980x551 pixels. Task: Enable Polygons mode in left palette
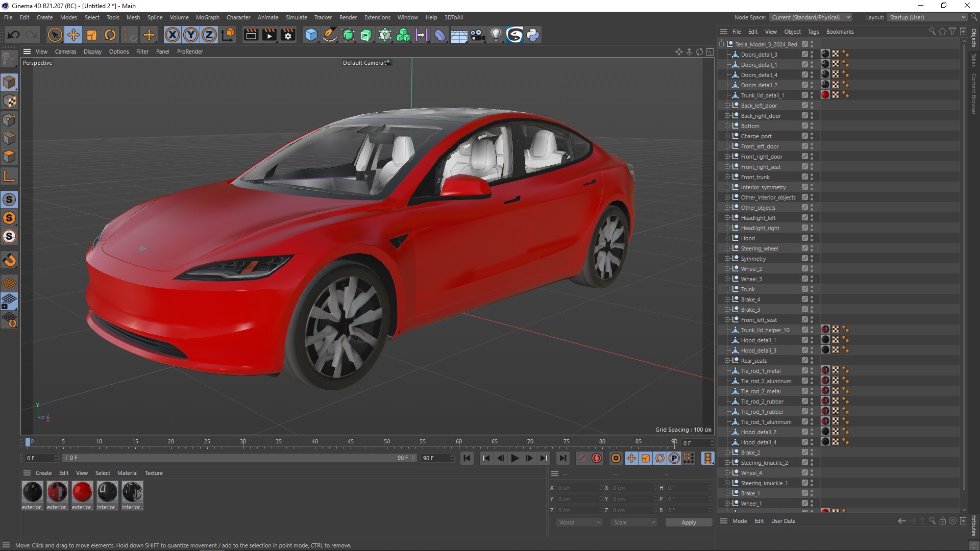(x=9, y=157)
